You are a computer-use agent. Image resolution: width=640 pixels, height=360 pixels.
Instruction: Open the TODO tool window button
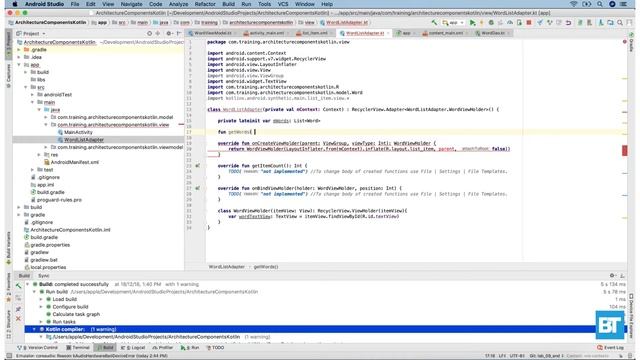click(215, 348)
